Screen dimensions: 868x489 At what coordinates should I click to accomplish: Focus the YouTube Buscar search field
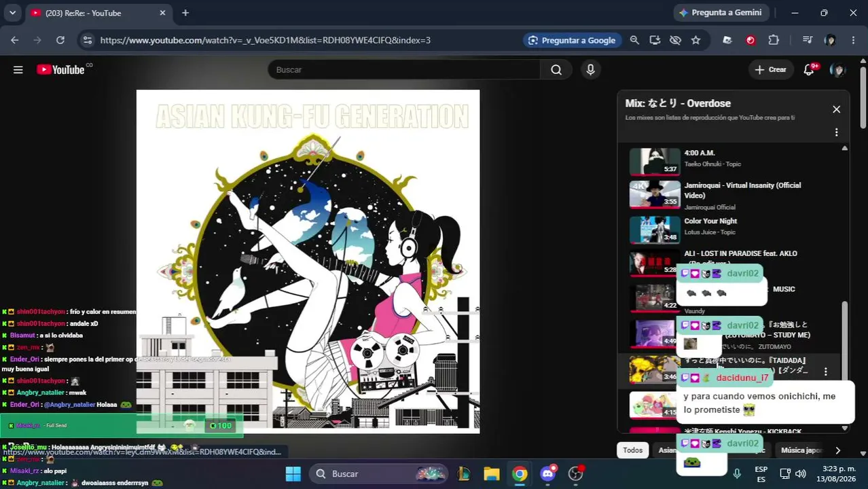(404, 69)
